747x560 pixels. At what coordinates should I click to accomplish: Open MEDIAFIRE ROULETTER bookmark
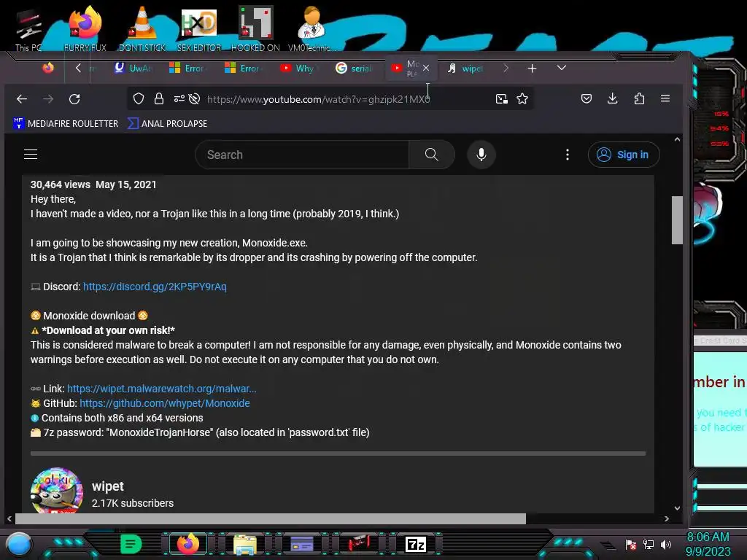66,123
